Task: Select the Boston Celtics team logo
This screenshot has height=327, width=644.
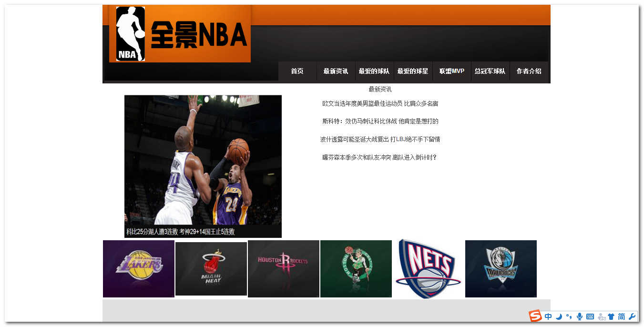Action: tap(356, 269)
